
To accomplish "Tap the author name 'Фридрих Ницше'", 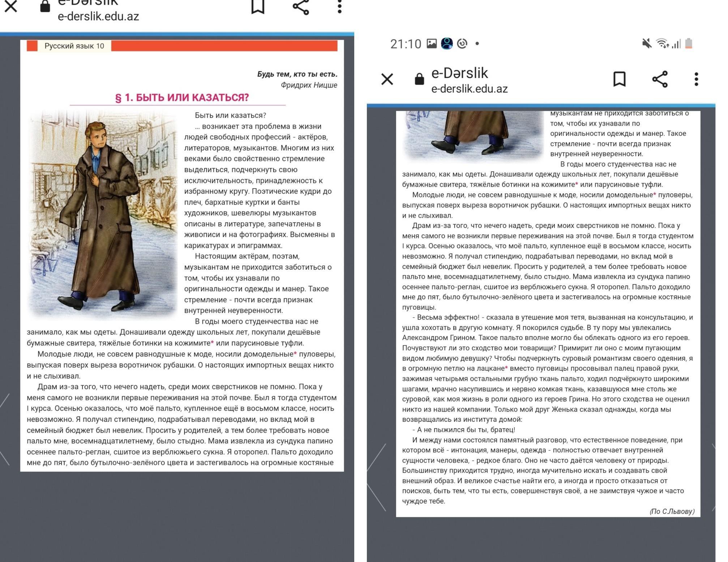I will [309, 85].
